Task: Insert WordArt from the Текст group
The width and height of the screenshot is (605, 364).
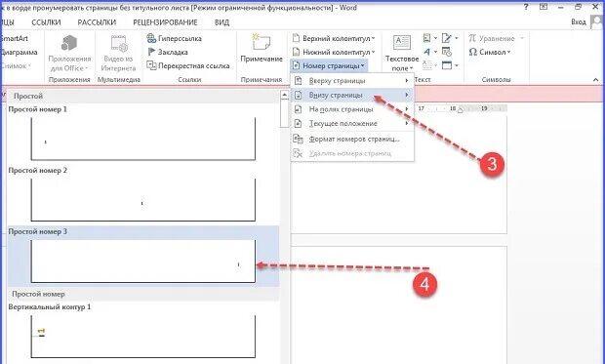Action: tap(426, 52)
